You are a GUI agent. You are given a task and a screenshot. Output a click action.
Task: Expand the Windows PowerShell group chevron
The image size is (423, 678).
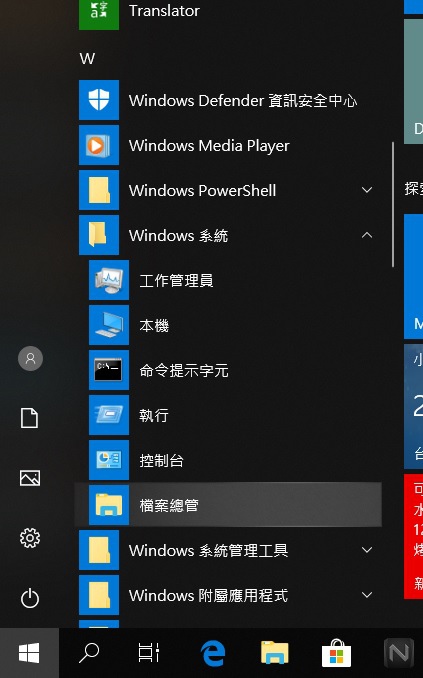click(367, 190)
